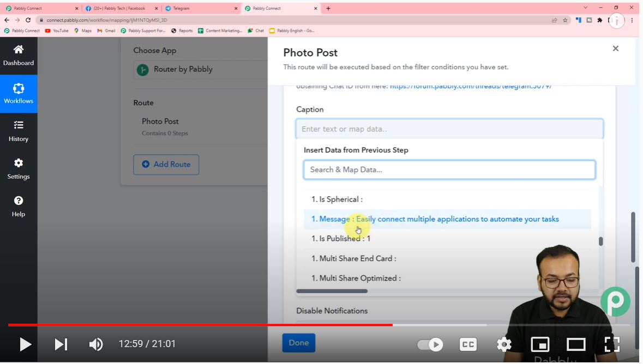
Task: Open the Gmail bookmark
Action: coord(106,31)
